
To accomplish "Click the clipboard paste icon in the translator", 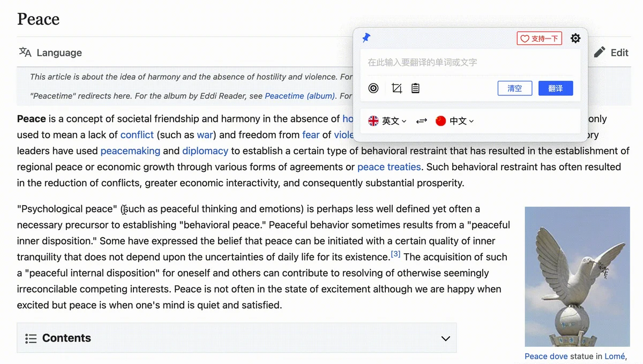I will click(x=415, y=88).
